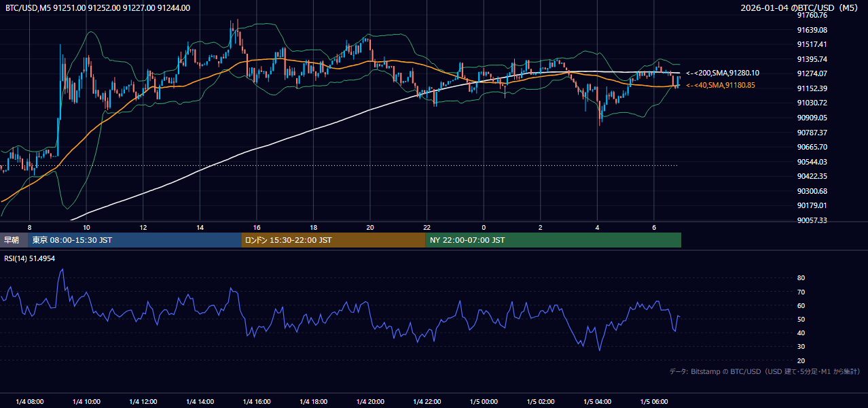868x408 pixels.
Task: Click RSI scale value 60
Action: pyautogui.click(x=801, y=305)
